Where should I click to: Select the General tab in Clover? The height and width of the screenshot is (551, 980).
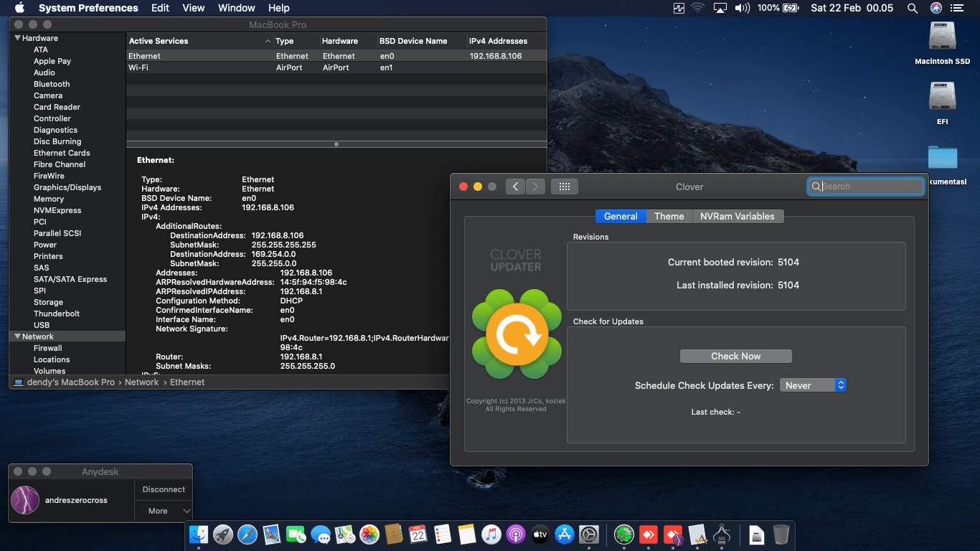coord(621,216)
